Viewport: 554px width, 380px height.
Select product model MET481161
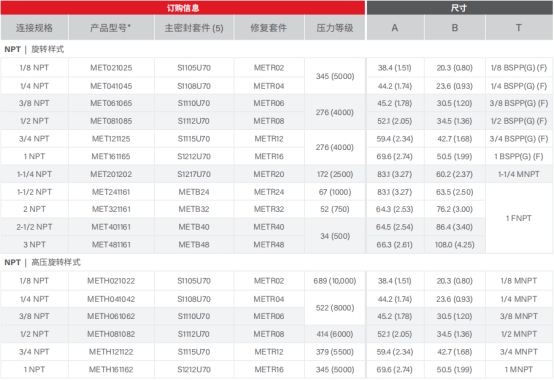click(x=111, y=244)
